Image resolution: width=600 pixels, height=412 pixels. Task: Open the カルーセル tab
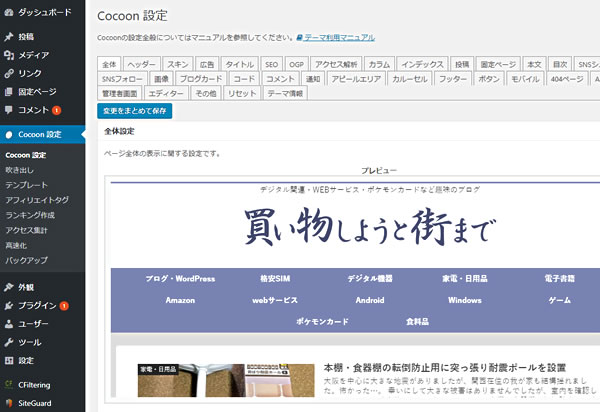(410, 79)
